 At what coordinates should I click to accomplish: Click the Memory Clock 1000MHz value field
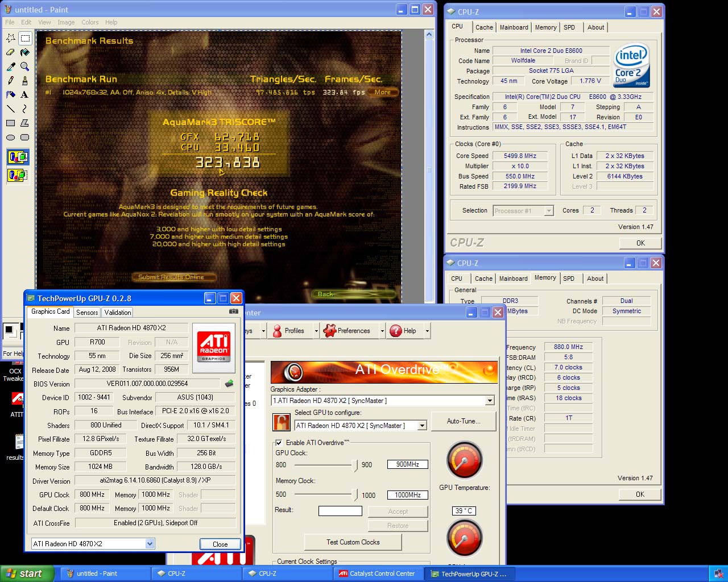point(408,495)
